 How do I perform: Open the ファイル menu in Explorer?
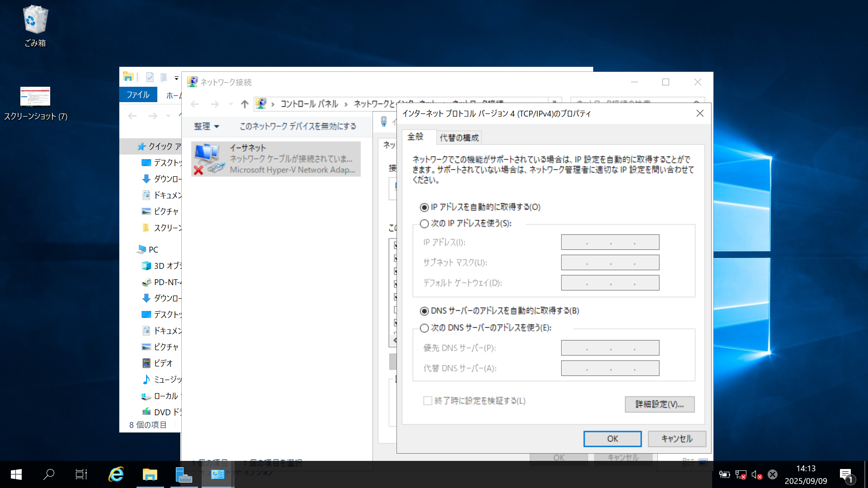tap(138, 94)
